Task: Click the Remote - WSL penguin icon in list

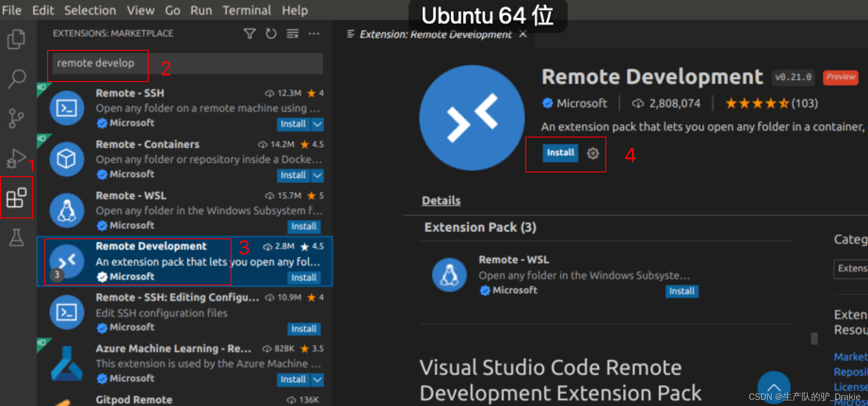Action: [67, 210]
